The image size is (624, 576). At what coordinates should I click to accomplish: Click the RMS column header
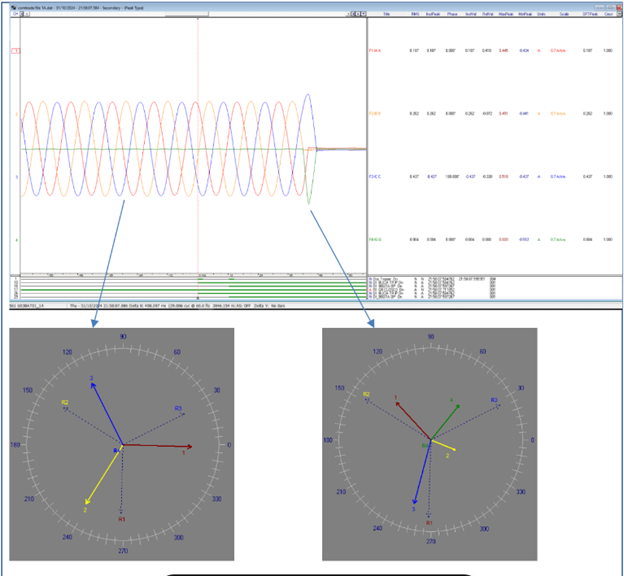pyautogui.click(x=415, y=14)
